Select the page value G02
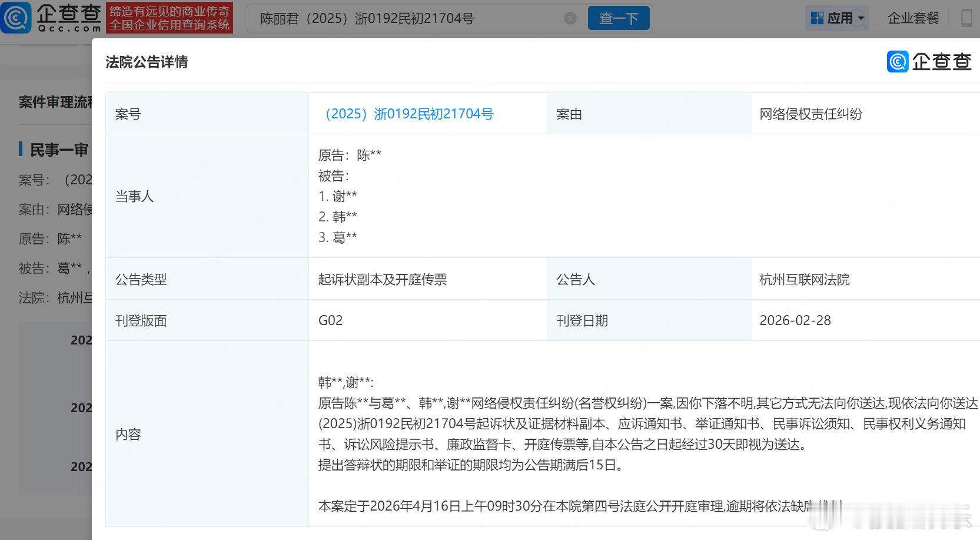Viewport: 980px width, 540px height. pyautogui.click(x=330, y=320)
